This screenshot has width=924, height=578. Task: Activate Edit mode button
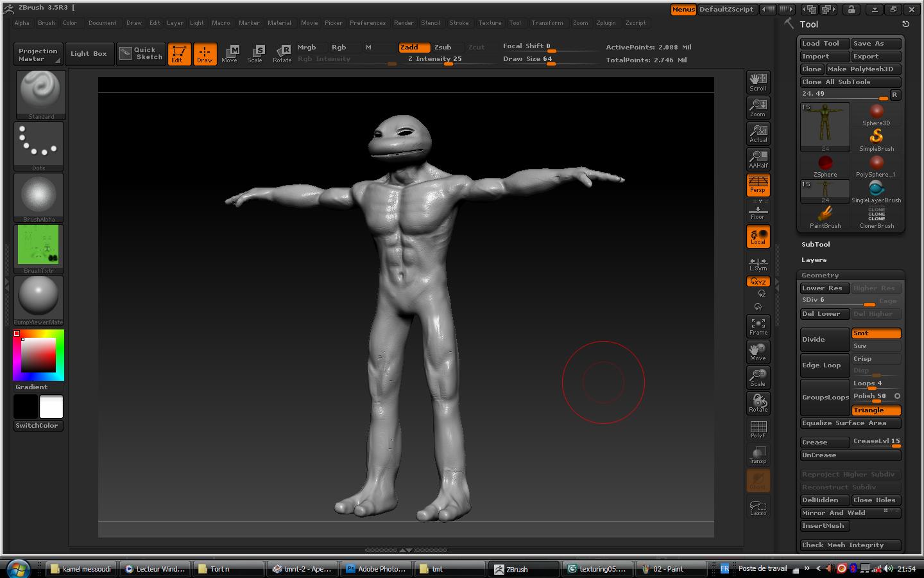click(179, 54)
